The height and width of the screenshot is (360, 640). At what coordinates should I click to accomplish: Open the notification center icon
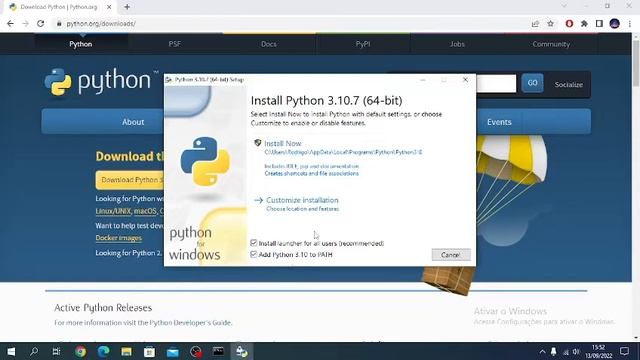pos(624,351)
